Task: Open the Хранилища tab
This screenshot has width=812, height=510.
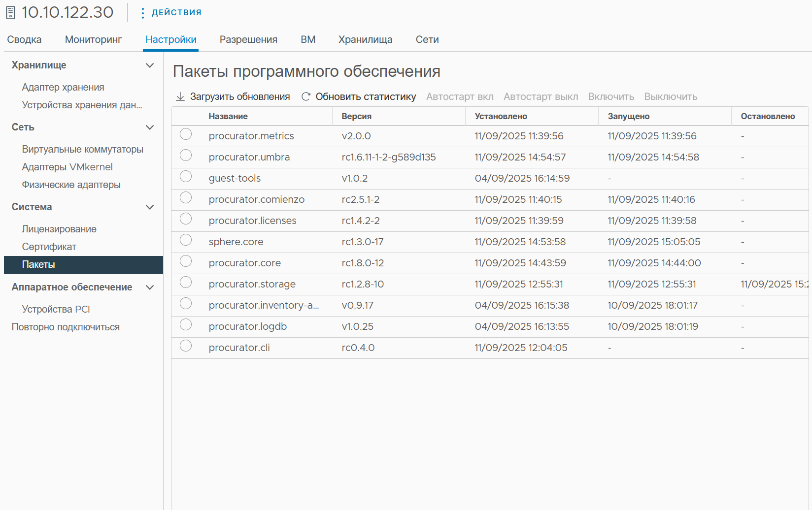Action: click(x=365, y=39)
